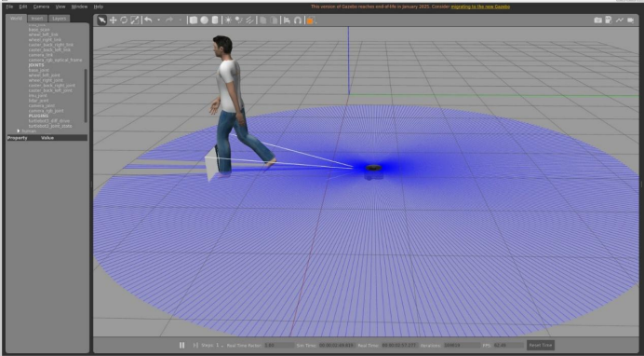This screenshot has width=644, height=356.
Task: Expand the human model tree node
Action: click(19, 130)
